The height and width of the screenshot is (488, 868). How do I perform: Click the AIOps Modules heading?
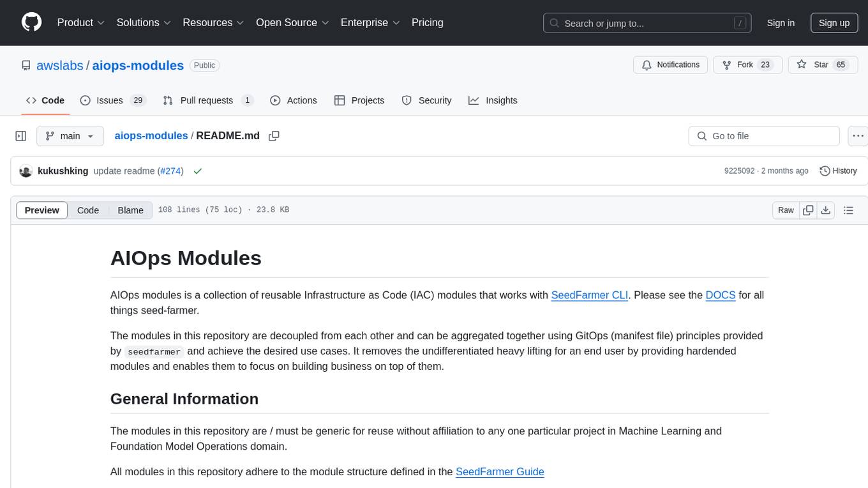click(186, 258)
